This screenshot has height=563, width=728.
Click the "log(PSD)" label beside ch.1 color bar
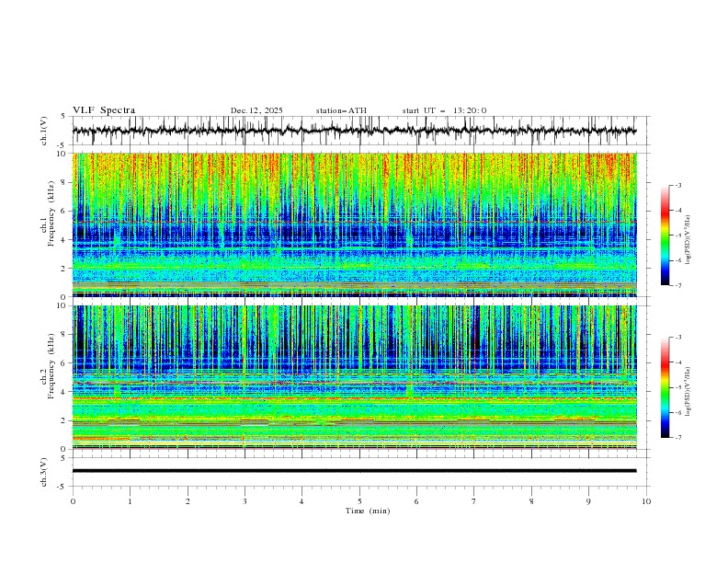tap(688, 240)
